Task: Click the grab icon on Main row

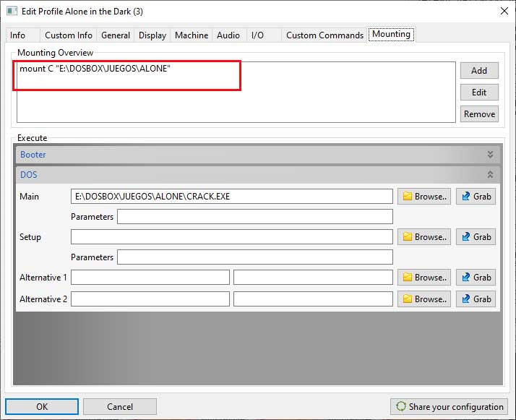Action: coord(466,196)
